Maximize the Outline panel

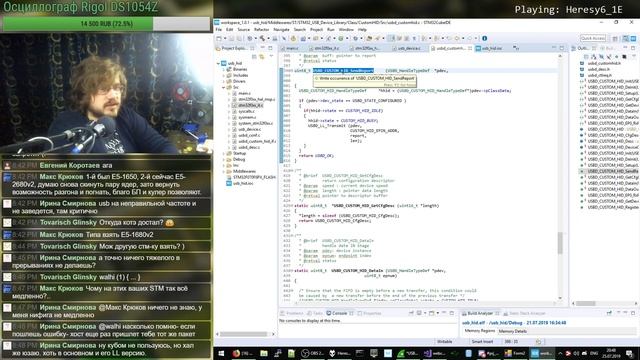(x=633, y=48)
